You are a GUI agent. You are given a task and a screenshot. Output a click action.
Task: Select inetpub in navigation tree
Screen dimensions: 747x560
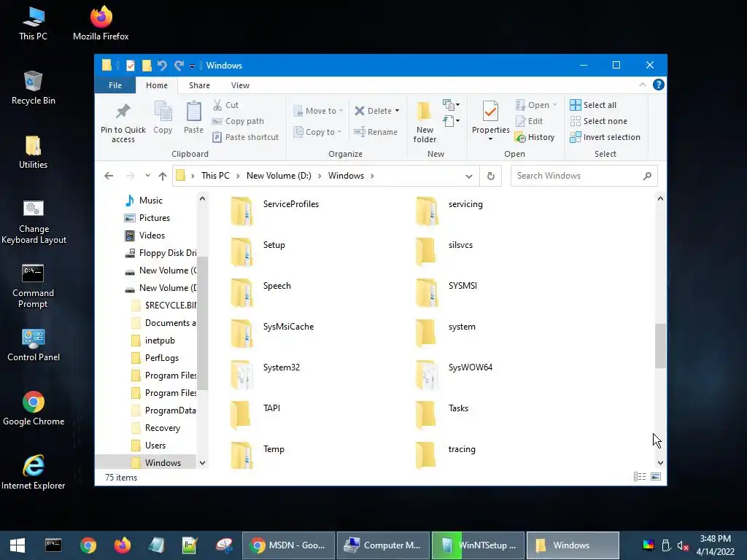153,341
